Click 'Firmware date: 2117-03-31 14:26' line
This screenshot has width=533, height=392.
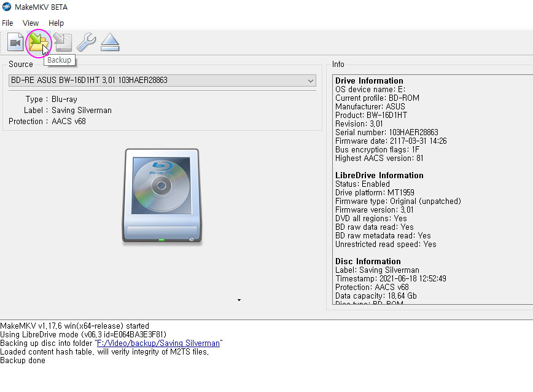tap(391, 141)
